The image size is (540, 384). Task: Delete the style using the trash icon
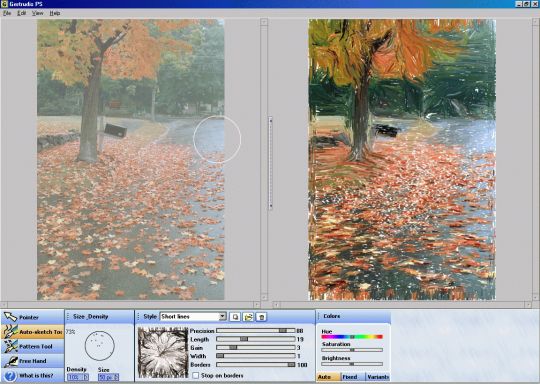click(261, 317)
